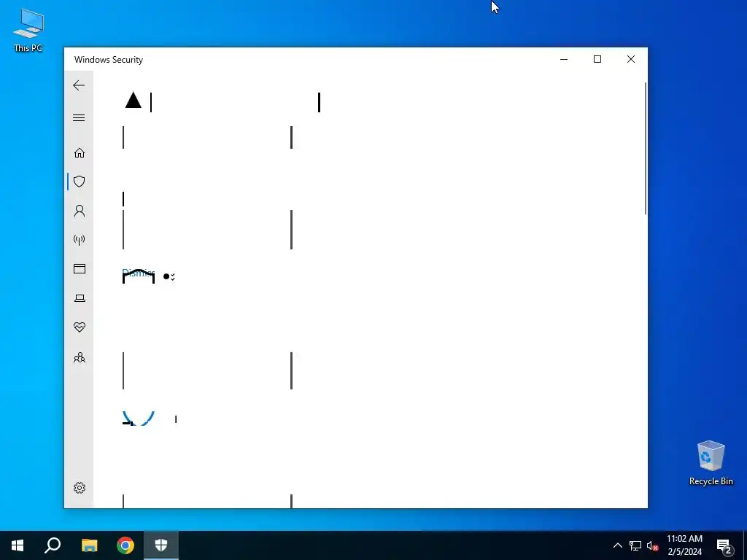Click the partially shown Dismiss link
Screen dimensions: 747x560
point(138,273)
